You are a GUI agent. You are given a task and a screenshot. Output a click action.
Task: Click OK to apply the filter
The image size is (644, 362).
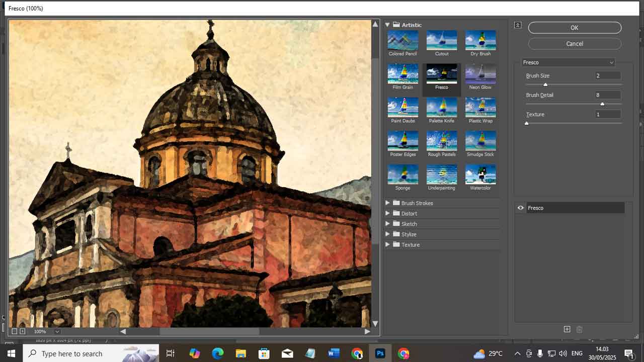(575, 28)
